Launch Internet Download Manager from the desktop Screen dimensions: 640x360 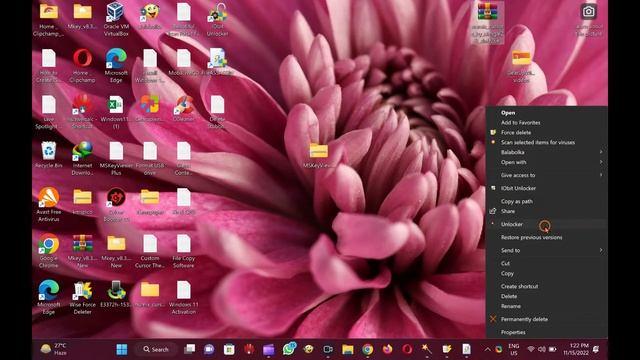[x=82, y=158]
